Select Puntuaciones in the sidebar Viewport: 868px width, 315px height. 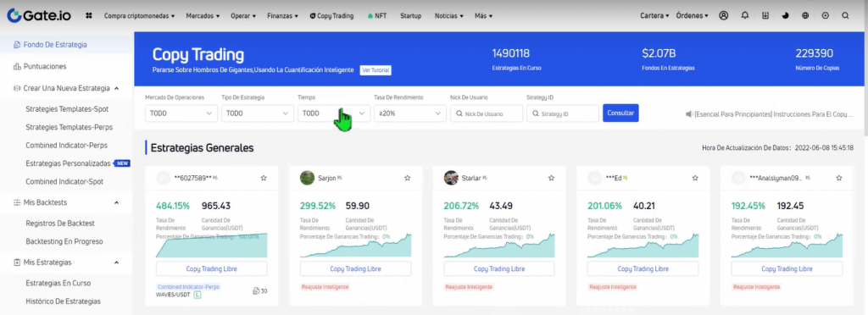(45, 66)
